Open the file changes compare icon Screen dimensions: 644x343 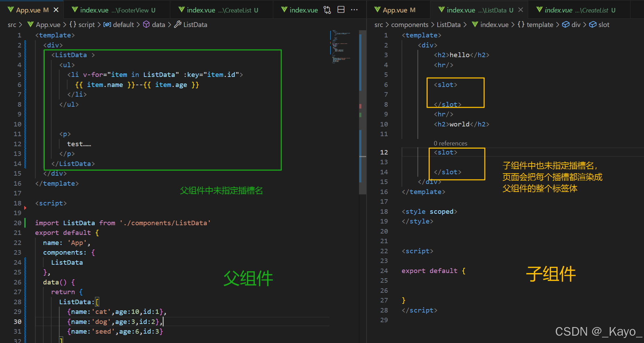(327, 10)
